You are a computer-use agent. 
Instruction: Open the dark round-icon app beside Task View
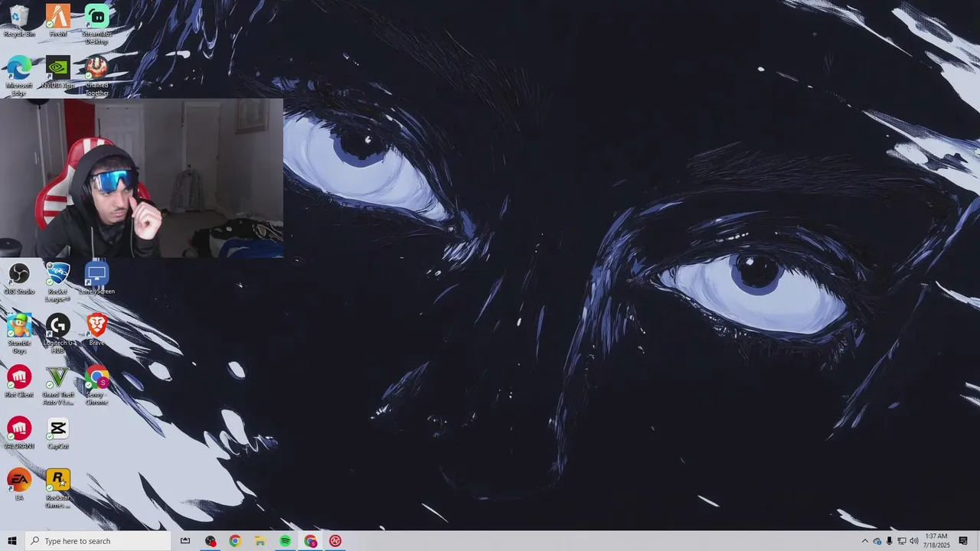[x=211, y=541]
